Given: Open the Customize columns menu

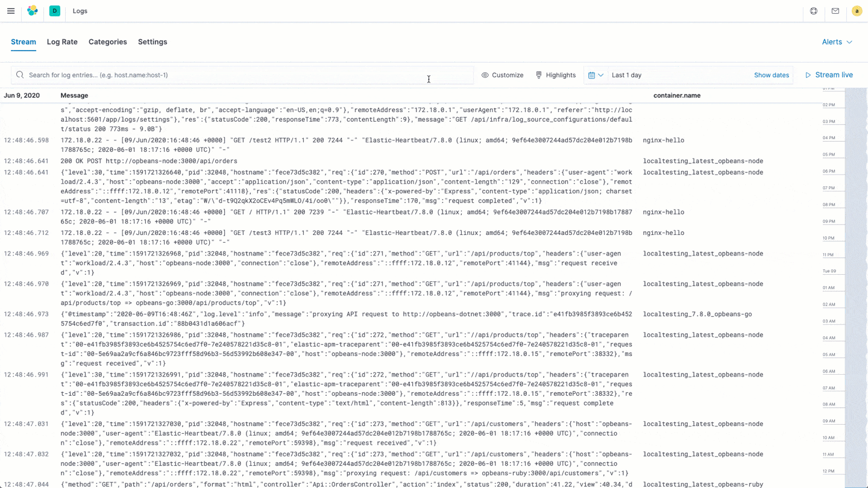Looking at the screenshot, I should pyautogui.click(x=503, y=75).
